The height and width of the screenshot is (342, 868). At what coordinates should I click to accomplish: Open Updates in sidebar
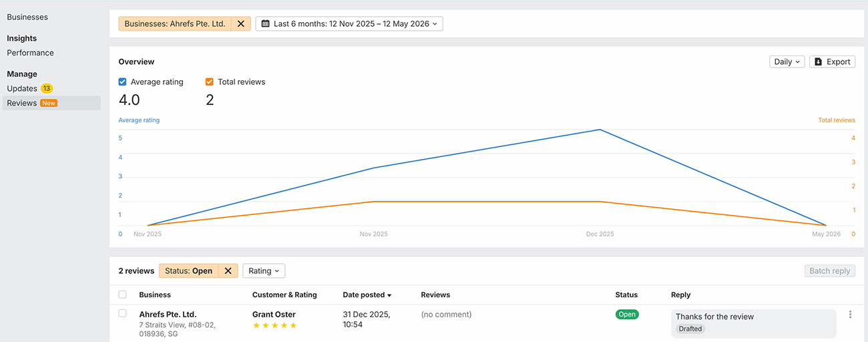point(22,88)
